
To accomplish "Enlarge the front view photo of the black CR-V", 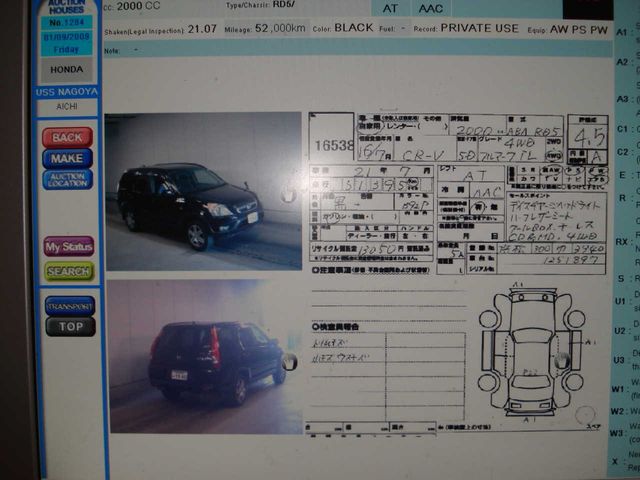I will click(203, 191).
